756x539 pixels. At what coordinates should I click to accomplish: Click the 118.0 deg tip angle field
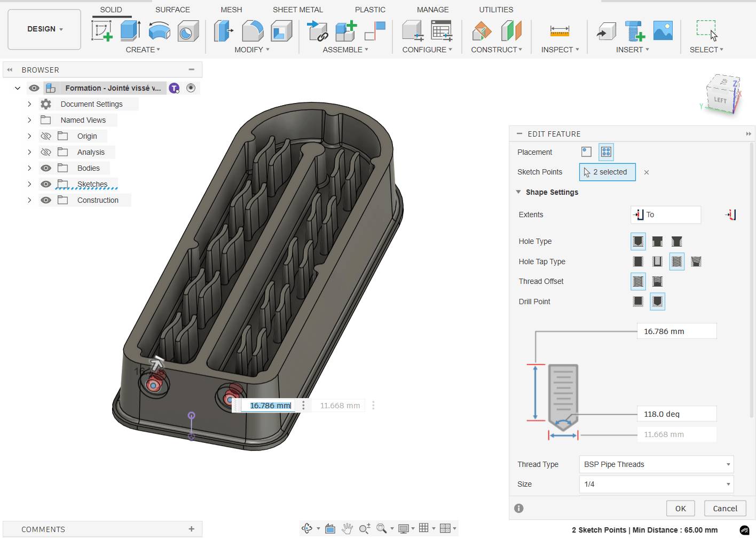(x=676, y=414)
